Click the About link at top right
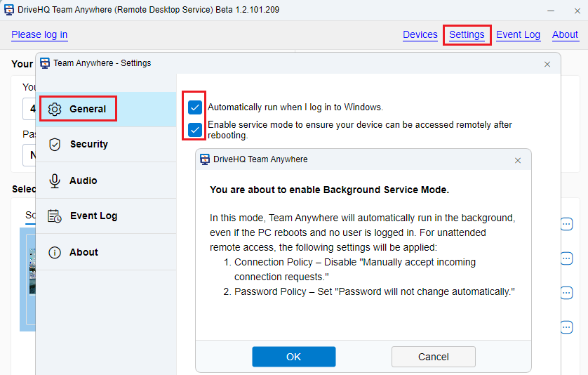 565,34
